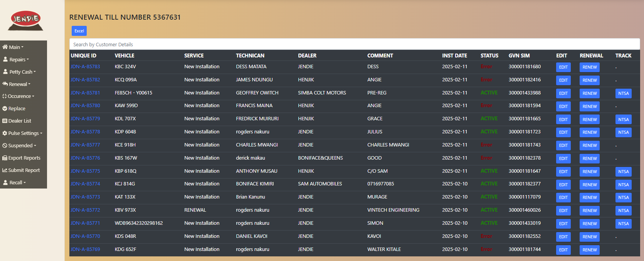Click RENEW for vehicle KDL 707X
The image size is (644, 261).
point(589,120)
